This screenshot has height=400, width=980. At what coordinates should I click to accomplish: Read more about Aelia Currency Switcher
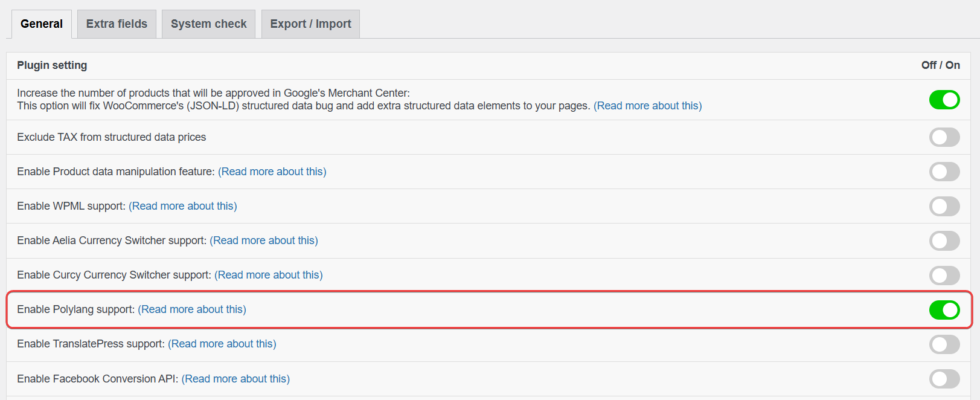pyautogui.click(x=263, y=240)
